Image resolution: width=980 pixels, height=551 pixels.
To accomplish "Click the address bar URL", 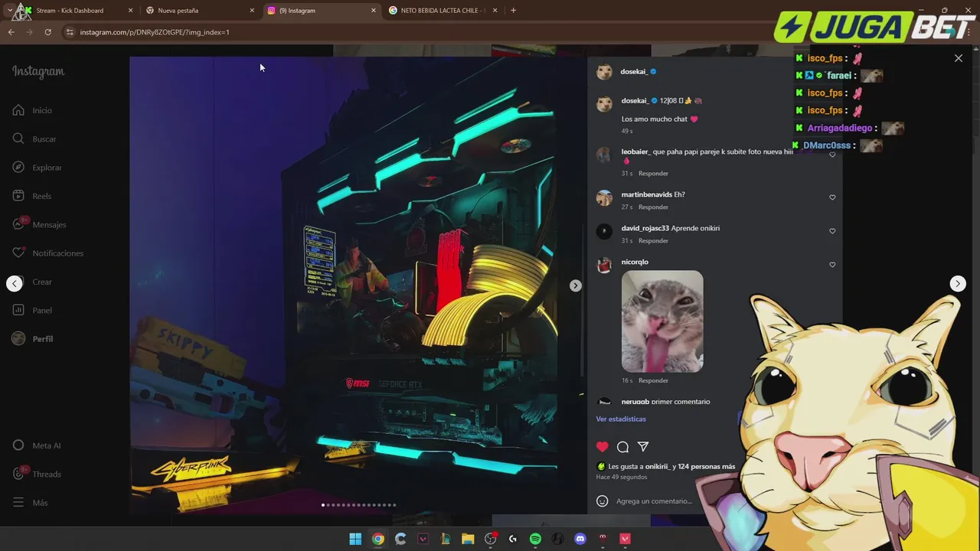I will (155, 32).
